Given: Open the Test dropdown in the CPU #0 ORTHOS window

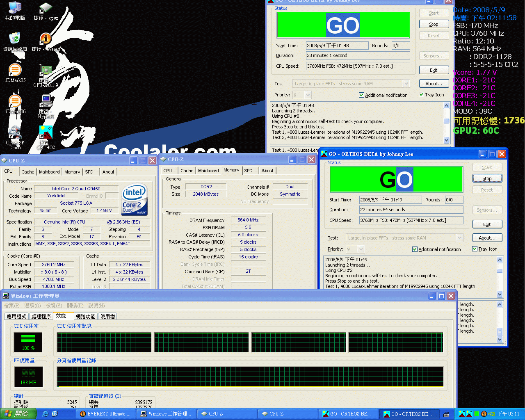Looking at the screenshot, I should tap(406, 84).
